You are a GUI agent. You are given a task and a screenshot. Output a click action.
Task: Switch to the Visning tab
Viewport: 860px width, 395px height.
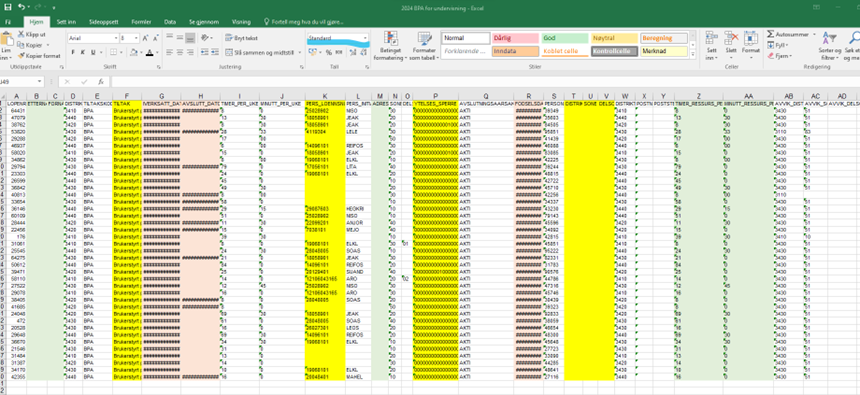241,22
